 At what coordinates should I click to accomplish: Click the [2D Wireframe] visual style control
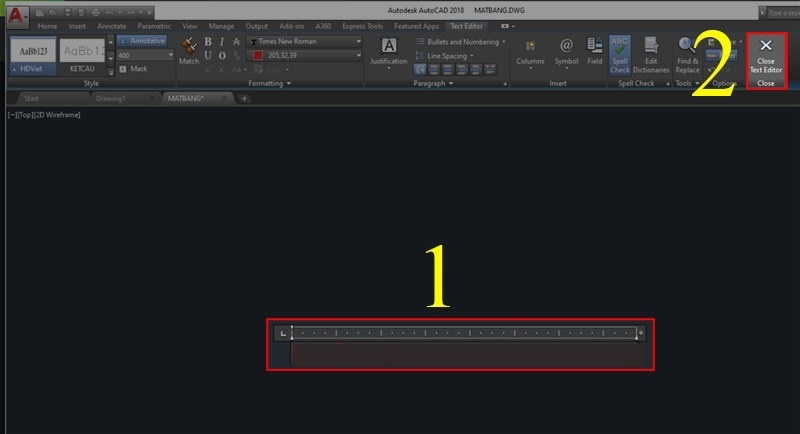(x=57, y=115)
